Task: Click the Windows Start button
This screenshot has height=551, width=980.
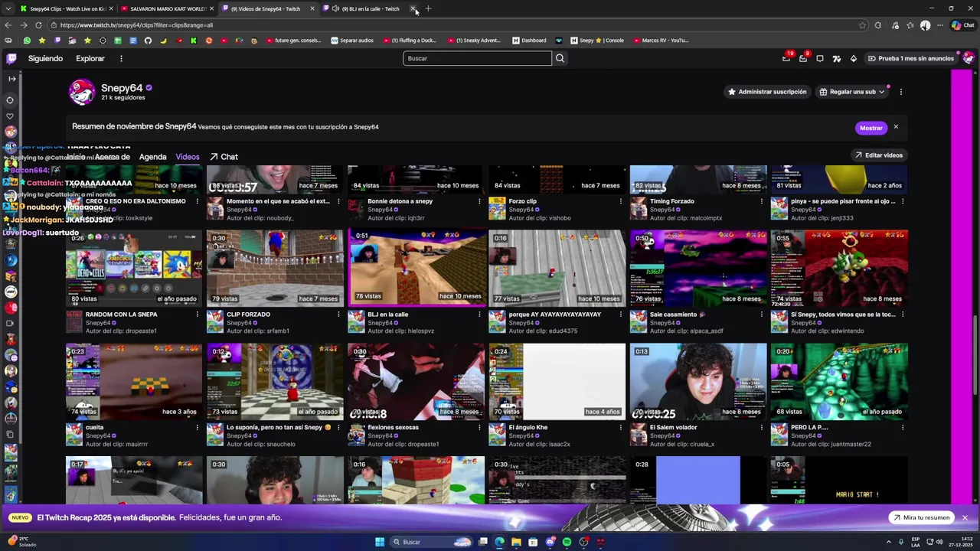Action: coord(380,542)
